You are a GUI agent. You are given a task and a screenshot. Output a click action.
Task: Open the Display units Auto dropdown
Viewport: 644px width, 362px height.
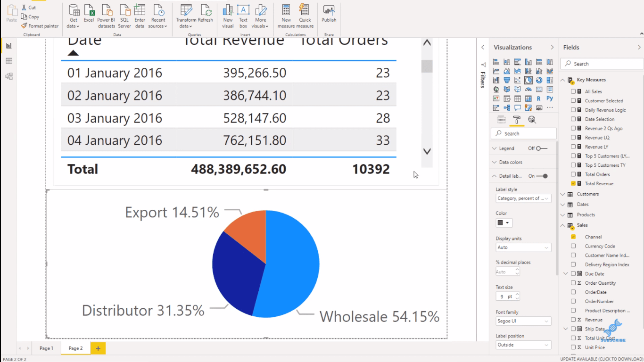point(523,247)
